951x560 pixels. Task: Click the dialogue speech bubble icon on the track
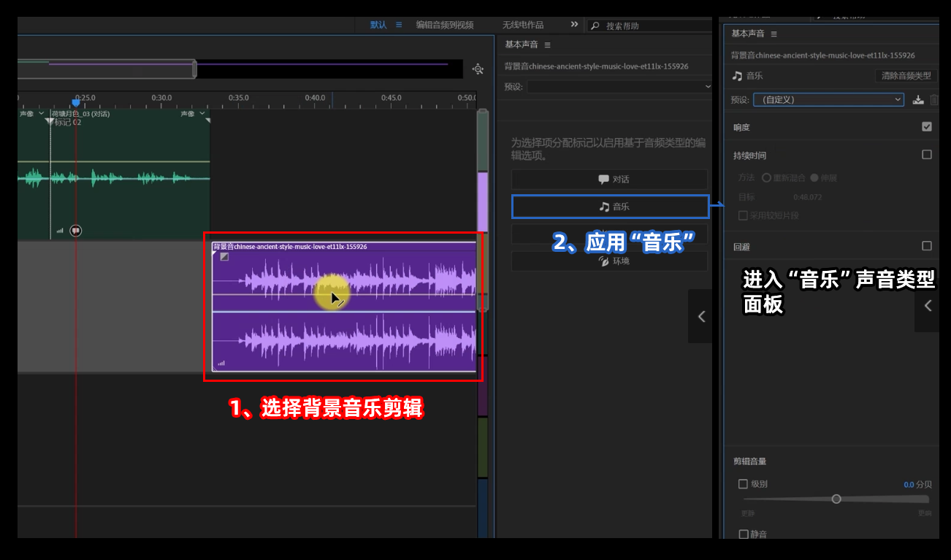click(x=76, y=230)
